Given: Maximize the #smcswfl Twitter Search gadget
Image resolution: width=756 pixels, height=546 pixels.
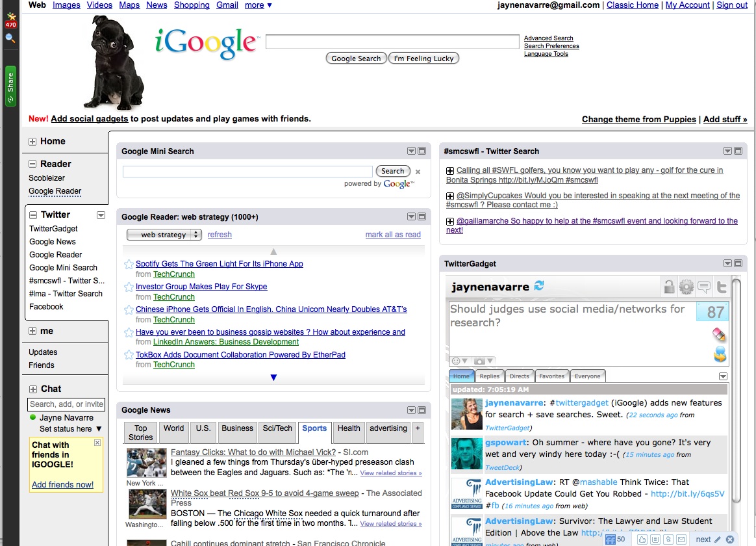Looking at the screenshot, I should 738,151.
